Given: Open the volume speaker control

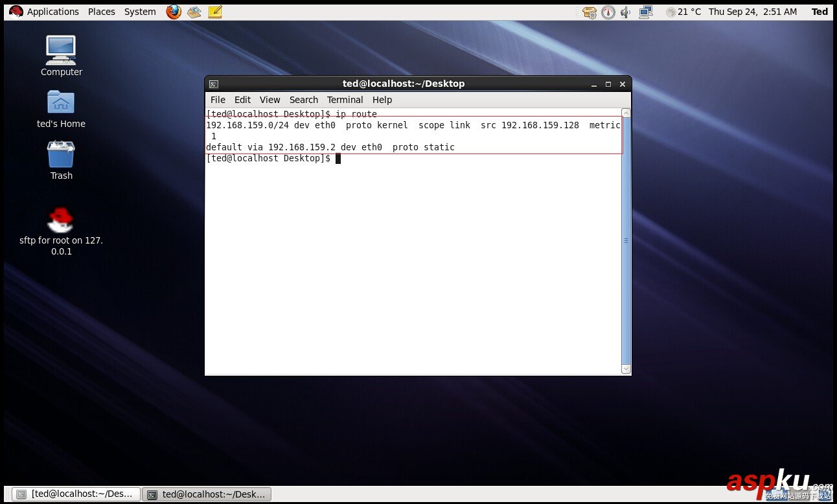Looking at the screenshot, I should [626, 12].
